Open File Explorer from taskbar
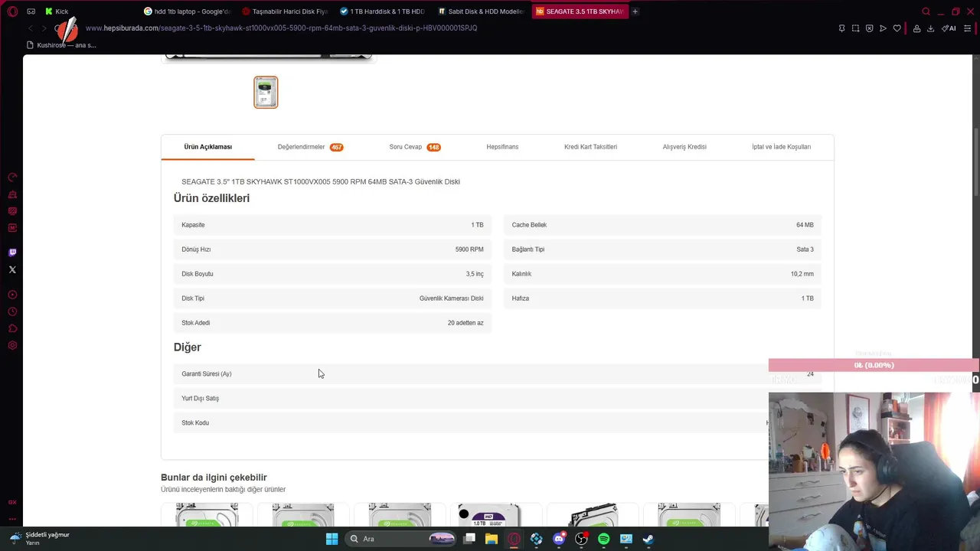The image size is (980, 551). coord(492,539)
